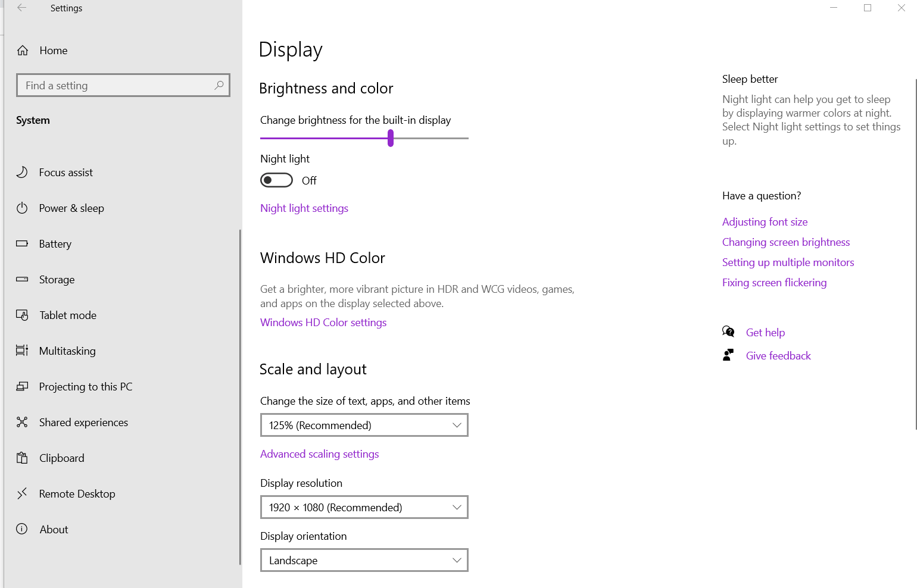Click the Give feedback link
917x588 pixels.
778,356
